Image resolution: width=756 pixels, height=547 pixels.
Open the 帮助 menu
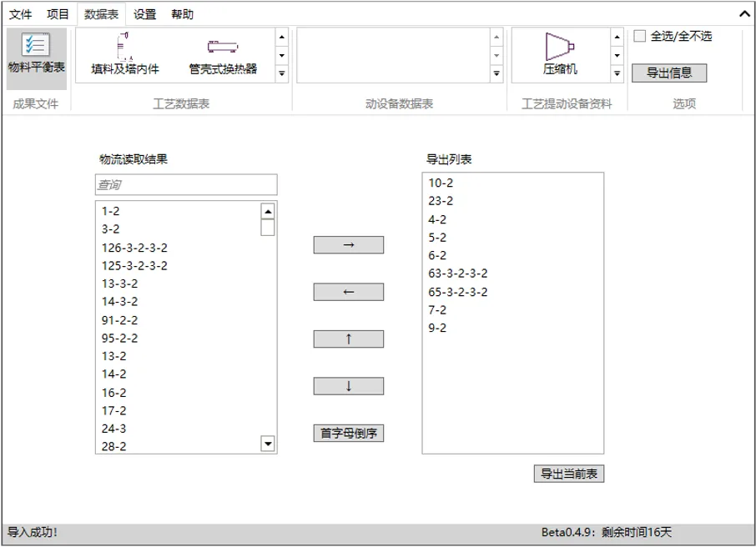pos(182,14)
